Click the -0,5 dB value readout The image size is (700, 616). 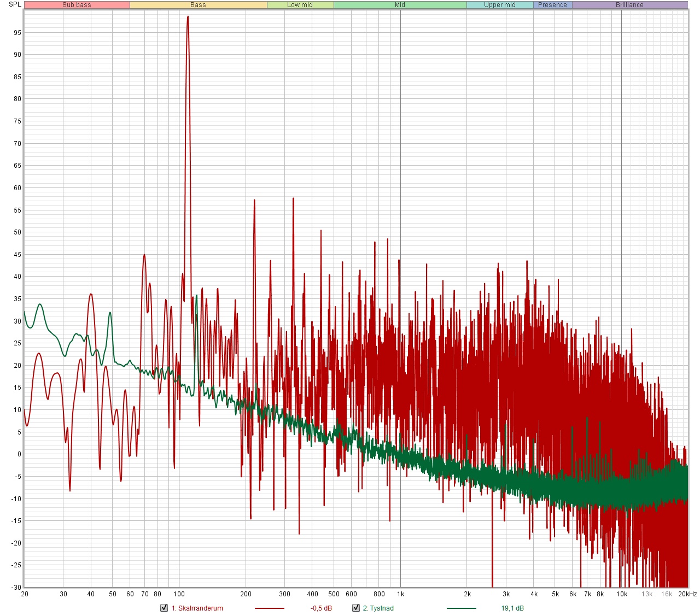pyautogui.click(x=321, y=608)
